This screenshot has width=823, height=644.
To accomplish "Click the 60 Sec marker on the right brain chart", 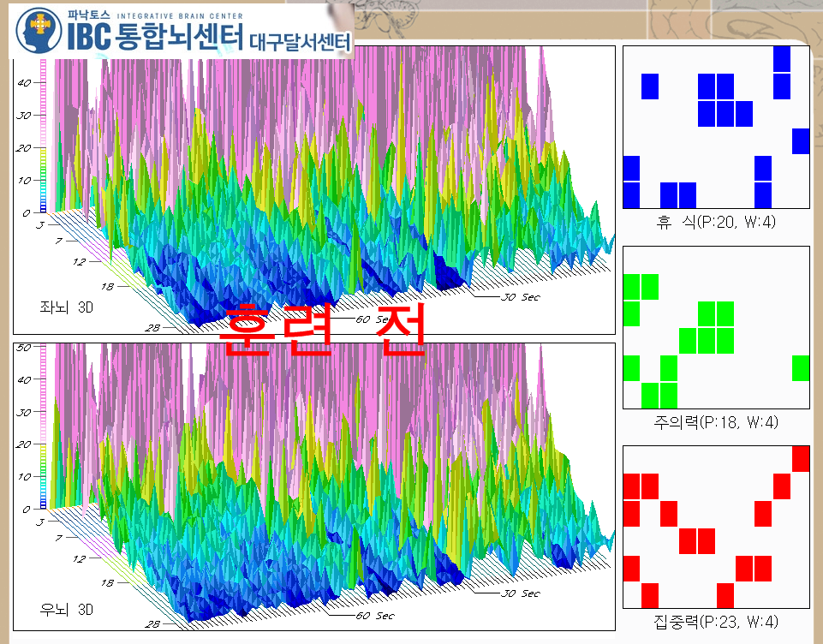I will (375, 616).
